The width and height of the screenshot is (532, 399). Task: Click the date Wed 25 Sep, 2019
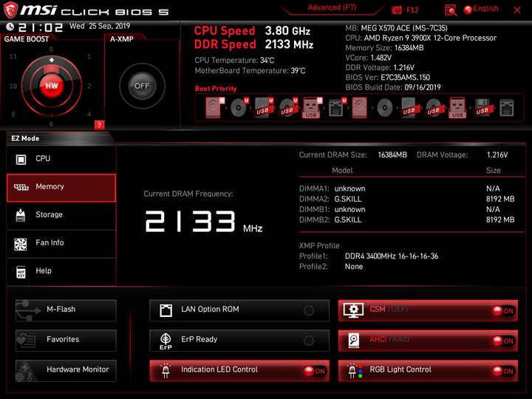100,26
